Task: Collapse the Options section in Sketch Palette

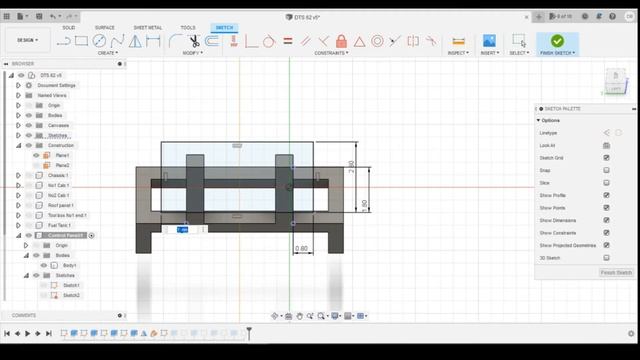Action: (x=538, y=120)
